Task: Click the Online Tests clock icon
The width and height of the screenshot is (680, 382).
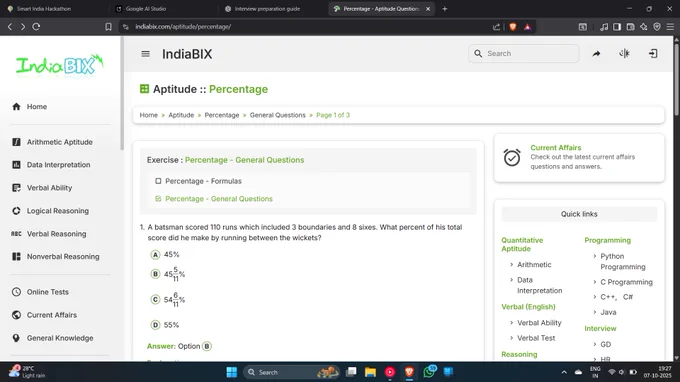Action: 16,292
